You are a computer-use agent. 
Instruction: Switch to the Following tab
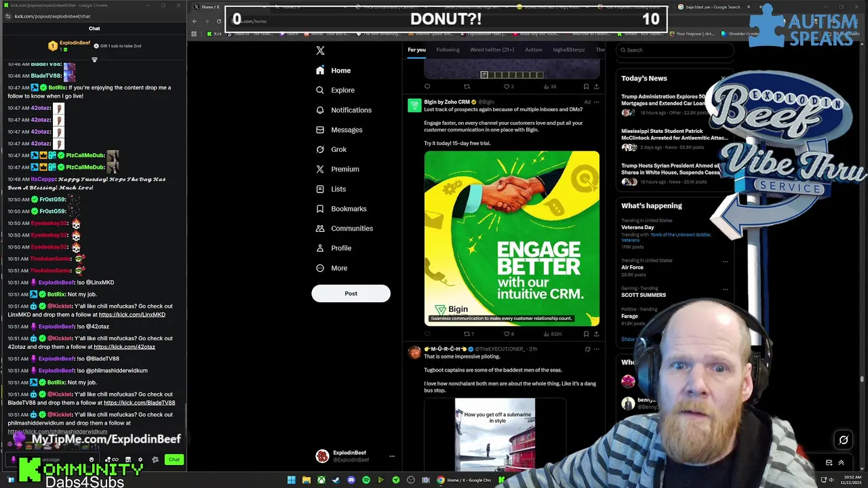point(448,49)
